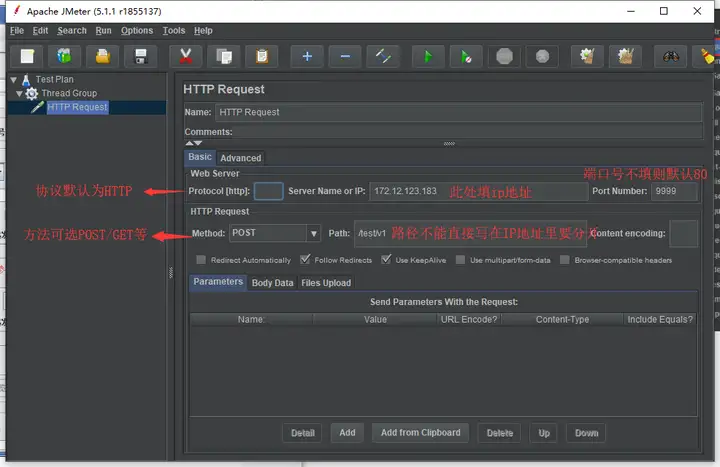Select Thread Group in the tree
Screen dimensions: 720x467
69,93
